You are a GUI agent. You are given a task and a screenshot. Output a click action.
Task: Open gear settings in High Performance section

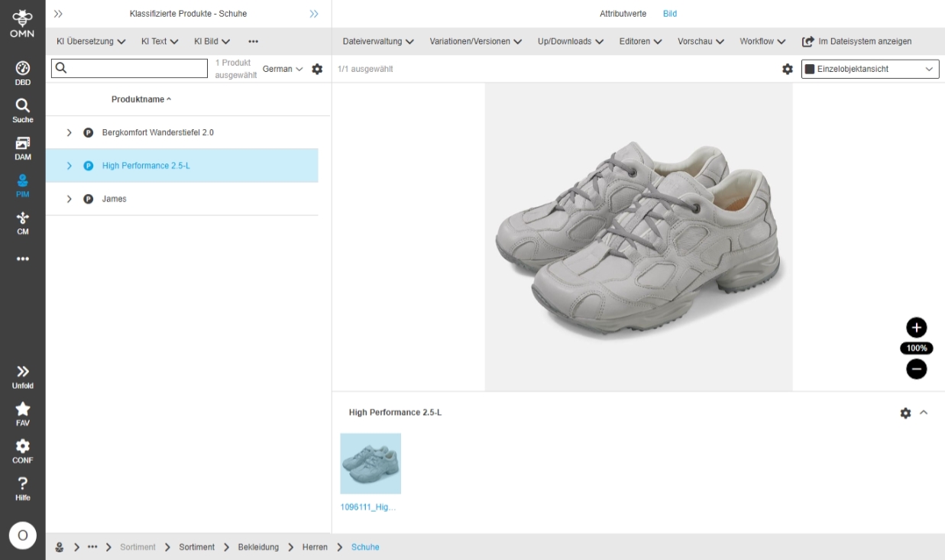point(905,413)
